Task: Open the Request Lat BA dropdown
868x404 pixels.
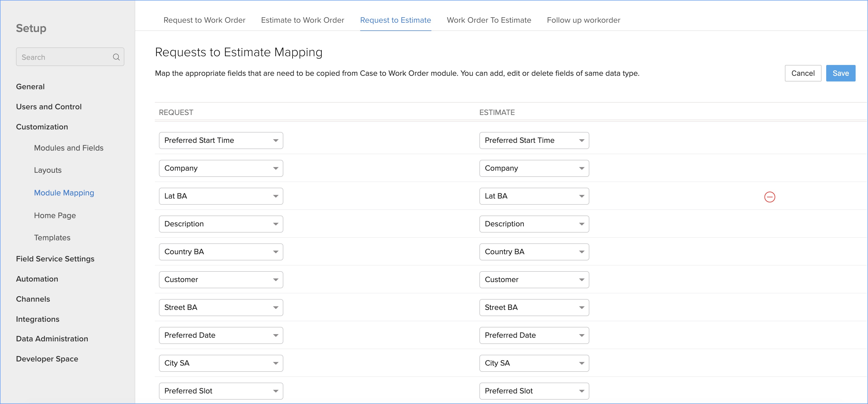Action: click(x=221, y=196)
